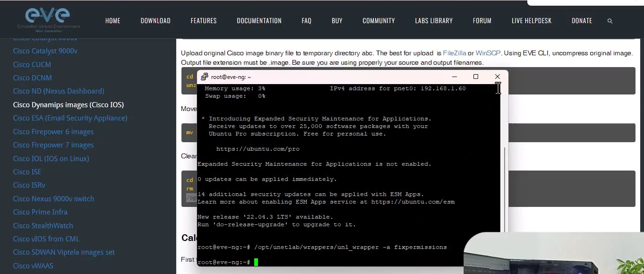Open the COMMUNITY menu item

click(x=378, y=21)
